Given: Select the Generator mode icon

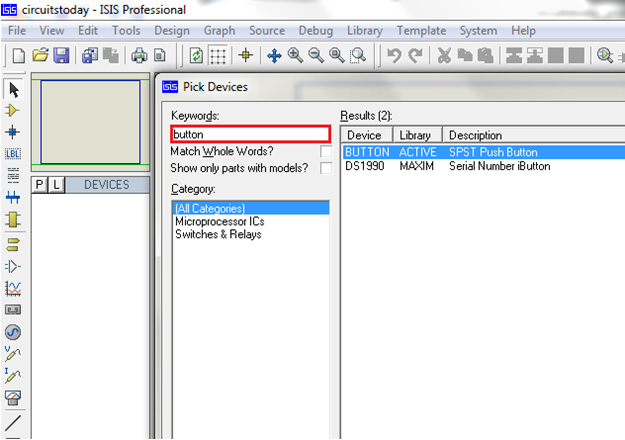Looking at the screenshot, I should tap(13, 332).
